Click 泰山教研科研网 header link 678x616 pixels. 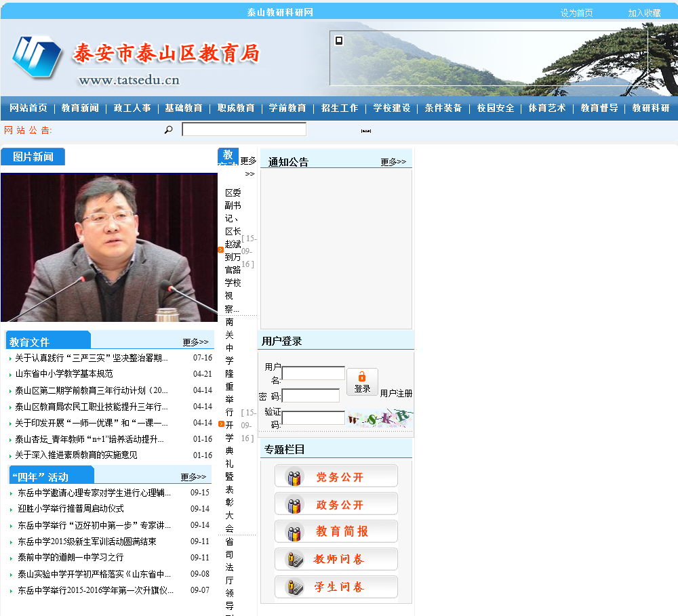point(280,12)
